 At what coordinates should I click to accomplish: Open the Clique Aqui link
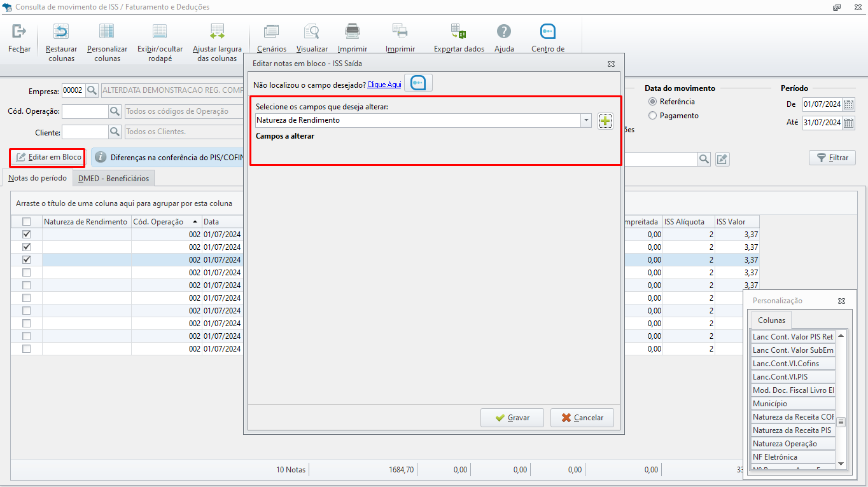(x=384, y=85)
